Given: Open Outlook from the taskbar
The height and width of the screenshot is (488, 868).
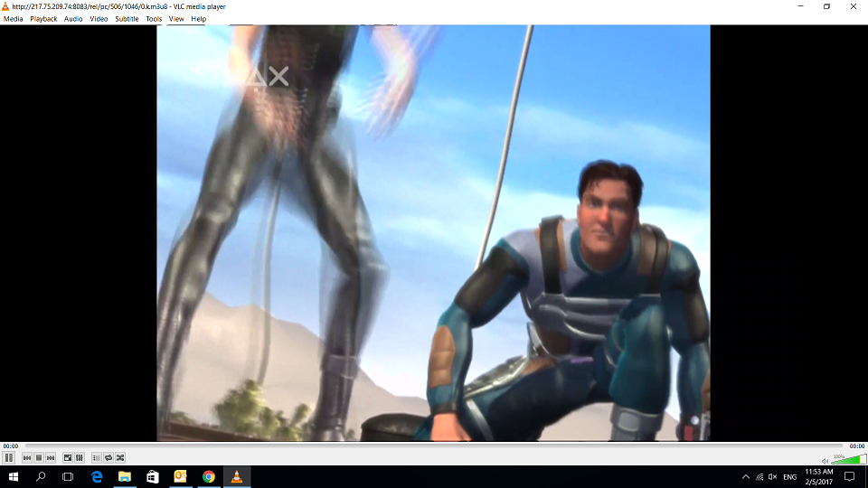Looking at the screenshot, I should [181, 476].
